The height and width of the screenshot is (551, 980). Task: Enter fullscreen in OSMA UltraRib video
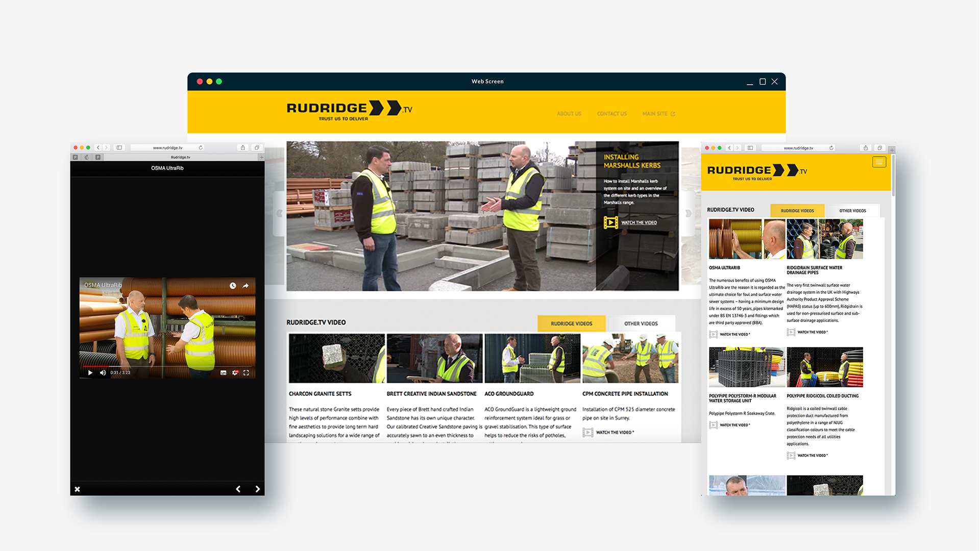tap(246, 373)
